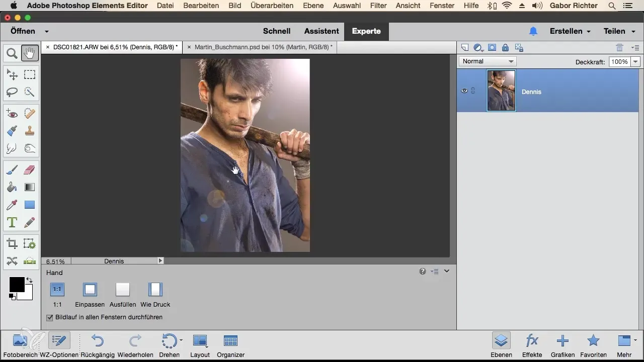Viewport: 644px width, 362px height.
Task: Click the Einpassen fit screen button
Action: [90, 290]
